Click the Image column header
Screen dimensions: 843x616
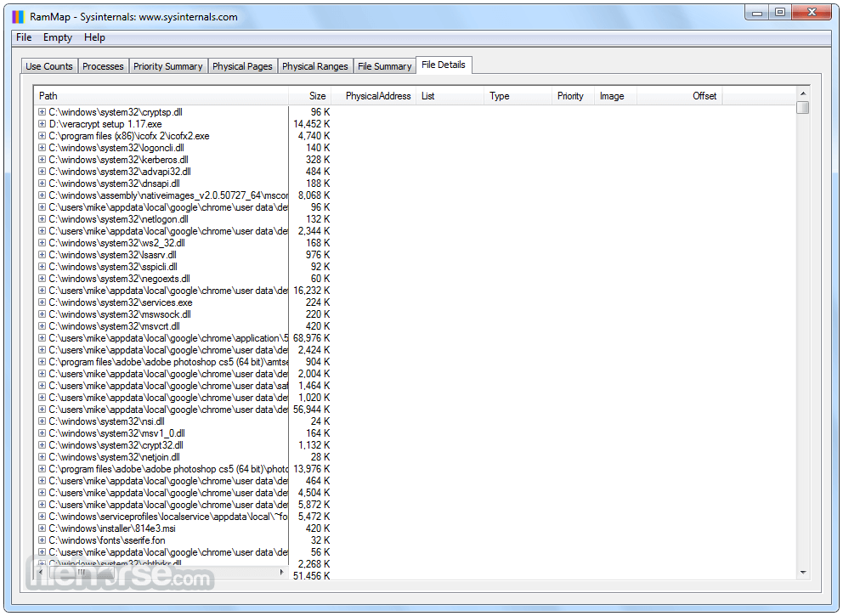pyautogui.click(x=615, y=96)
